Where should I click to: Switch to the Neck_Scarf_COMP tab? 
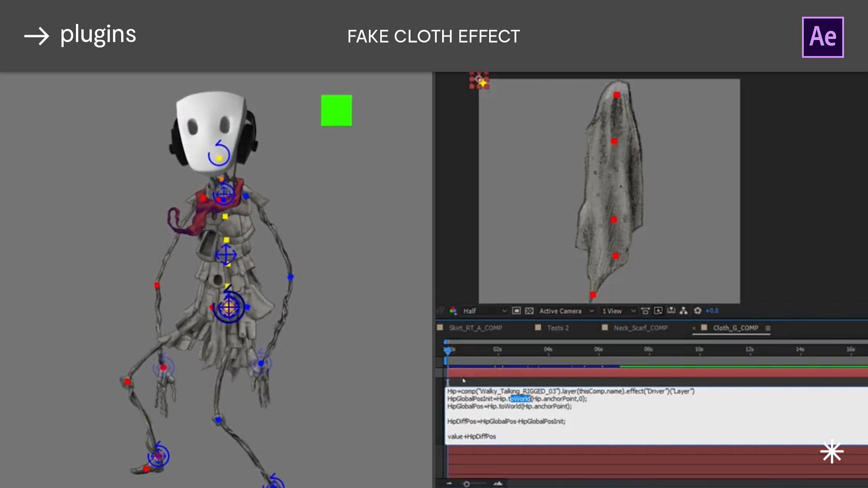coord(641,328)
